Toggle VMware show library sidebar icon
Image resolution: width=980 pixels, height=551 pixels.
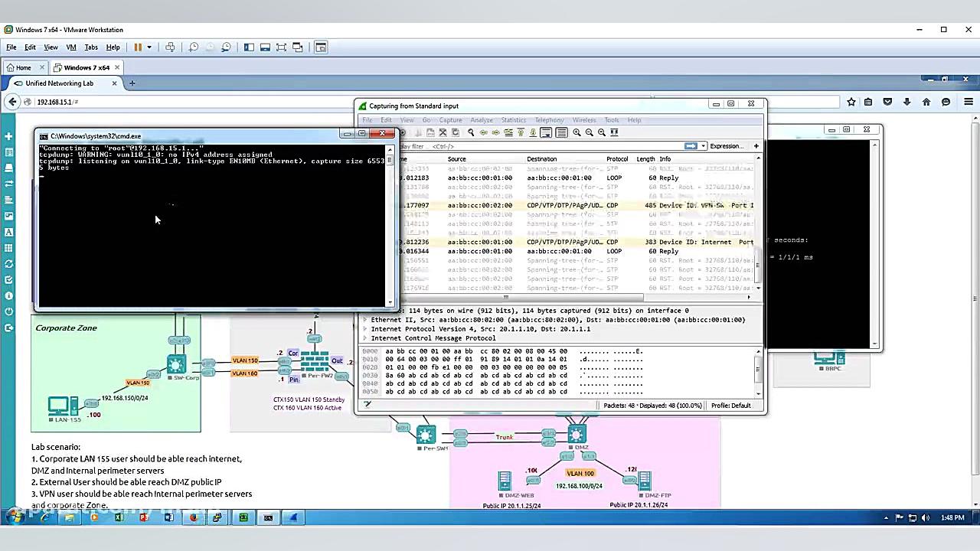point(249,47)
